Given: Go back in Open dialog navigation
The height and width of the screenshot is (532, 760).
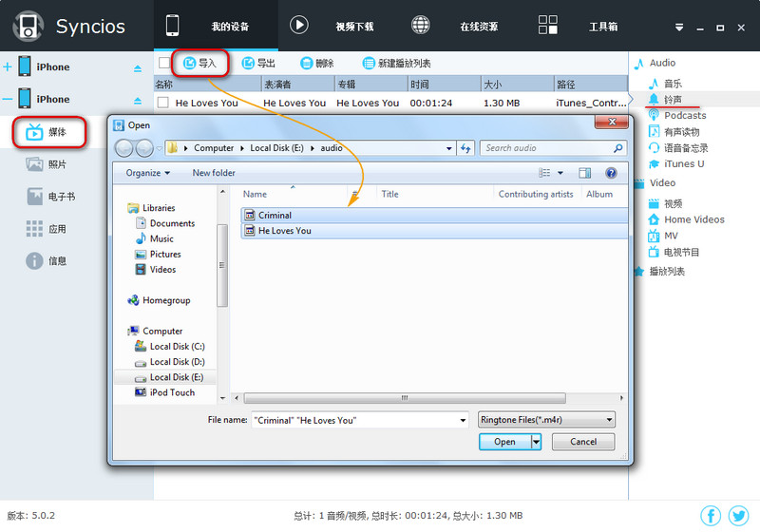Looking at the screenshot, I should click(124, 148).
